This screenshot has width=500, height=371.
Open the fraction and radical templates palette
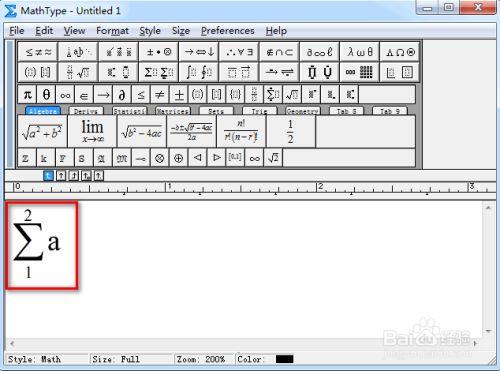pos(78,72)
